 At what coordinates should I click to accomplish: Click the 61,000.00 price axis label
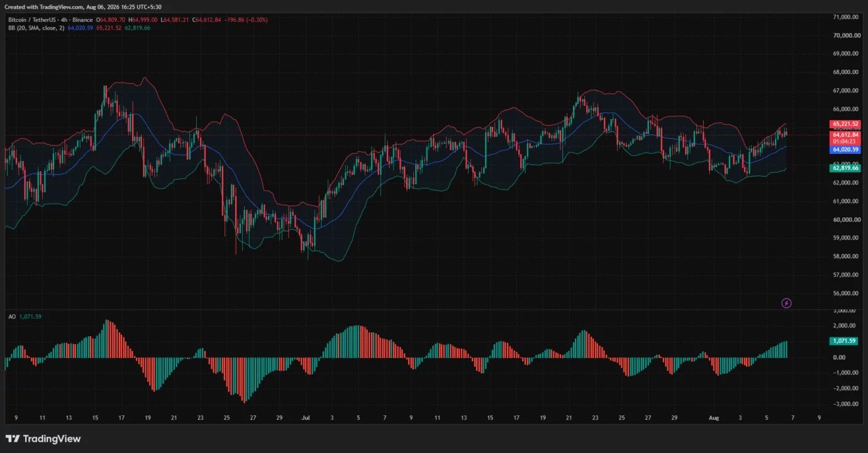(x=846, y=201)
